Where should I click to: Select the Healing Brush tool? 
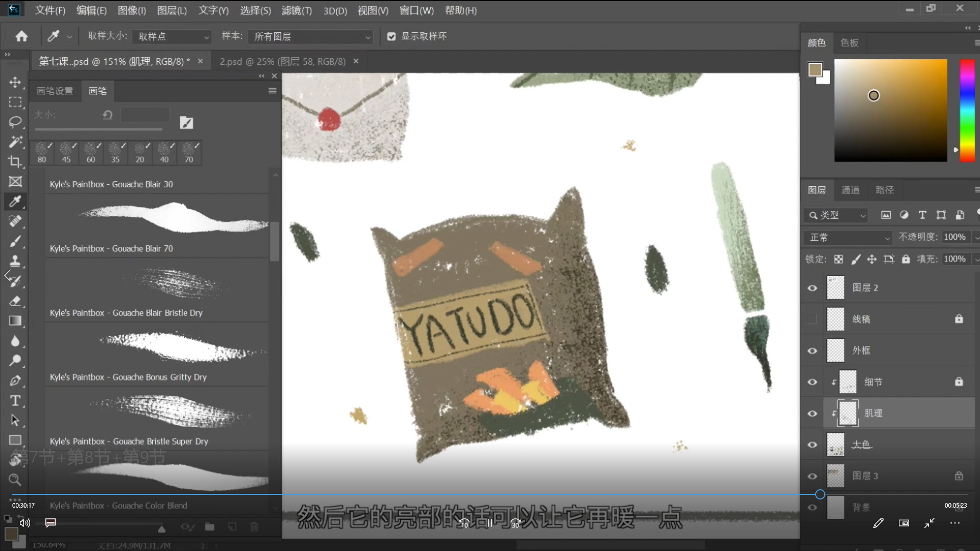point(15,221)
